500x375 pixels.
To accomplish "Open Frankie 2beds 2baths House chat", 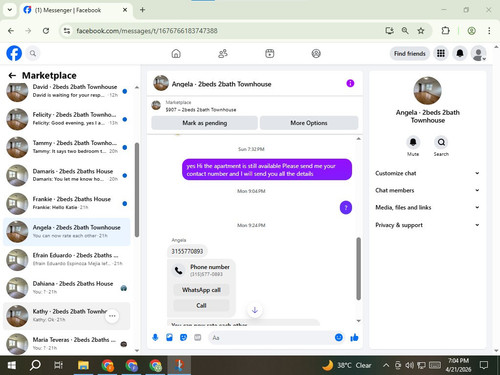I will [67, 203].
